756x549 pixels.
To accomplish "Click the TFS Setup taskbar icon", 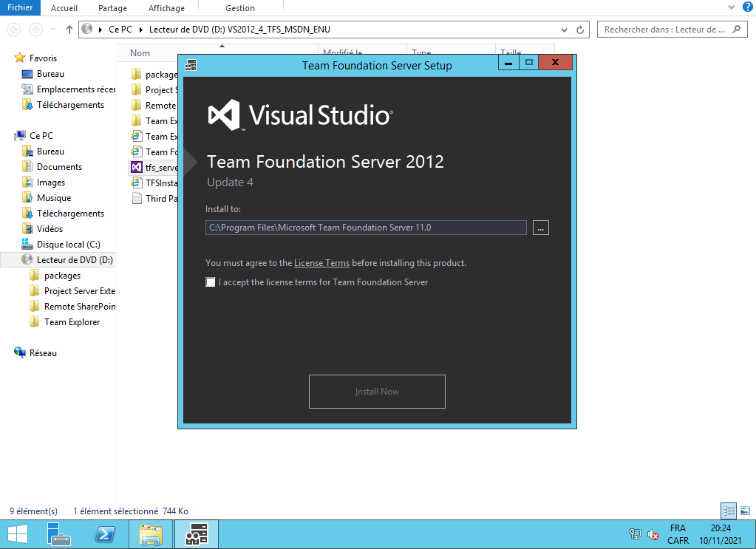I will 197,534.
